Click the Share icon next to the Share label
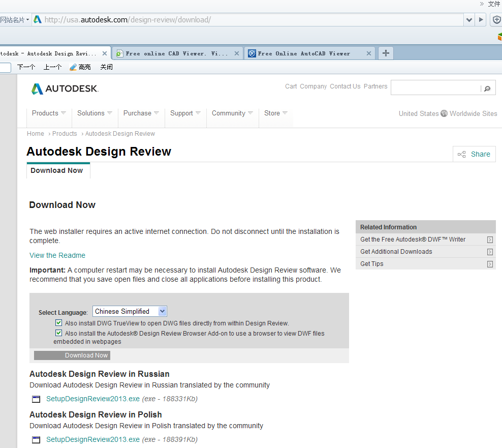Image resolution: width=502 pixels, height=448 pixels. coord(462,155)
